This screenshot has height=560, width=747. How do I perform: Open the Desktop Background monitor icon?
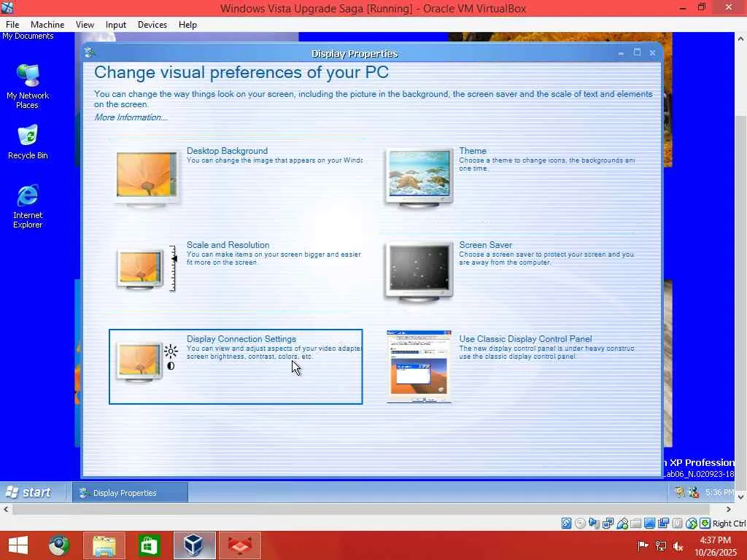(147, 178)
